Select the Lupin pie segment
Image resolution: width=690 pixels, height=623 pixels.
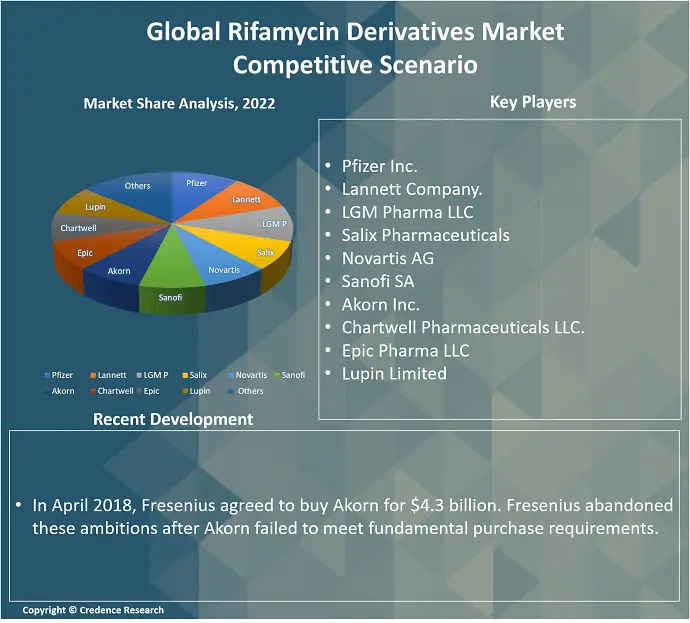click(x=96, y=207)
